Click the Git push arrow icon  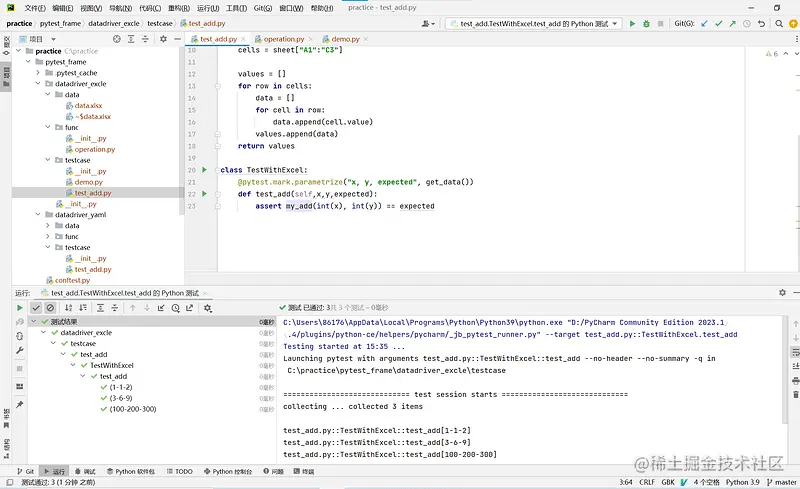(733, 23)
